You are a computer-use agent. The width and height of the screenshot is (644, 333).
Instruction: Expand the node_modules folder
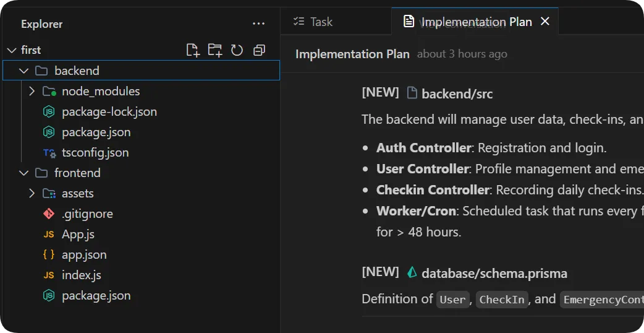32,92
